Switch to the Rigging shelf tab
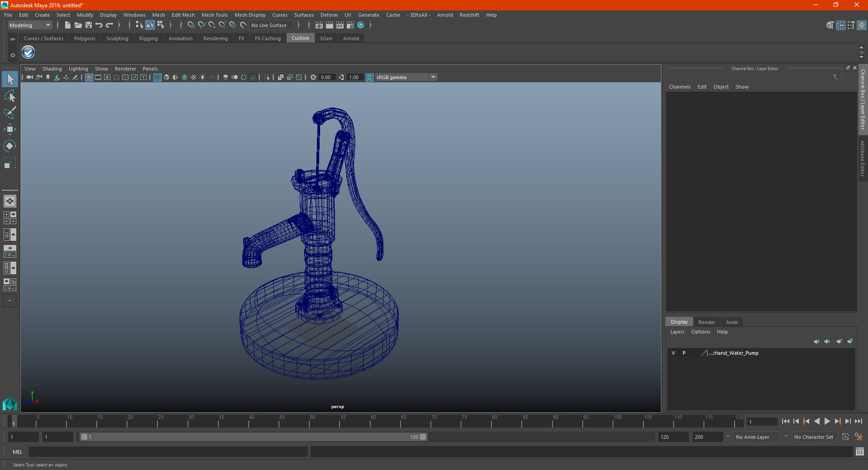Viewport: 868px width, 470px height. [x=148, y=38]
